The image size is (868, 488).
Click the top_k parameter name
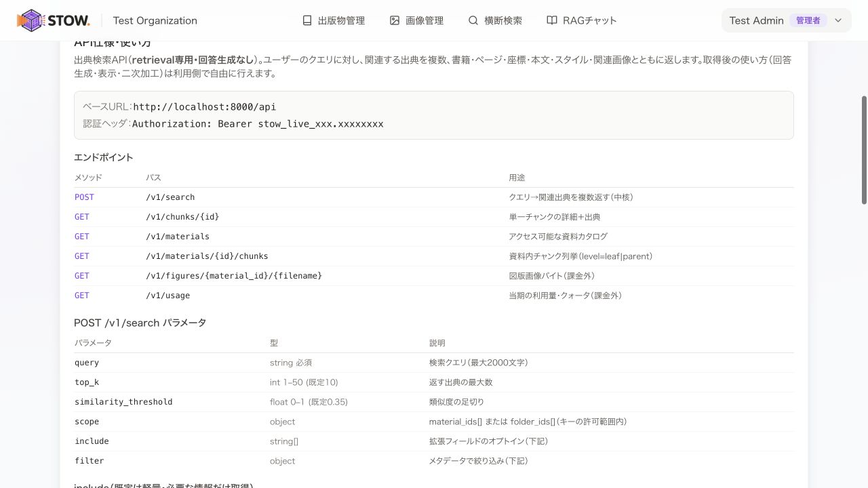[x=87, y=382]
